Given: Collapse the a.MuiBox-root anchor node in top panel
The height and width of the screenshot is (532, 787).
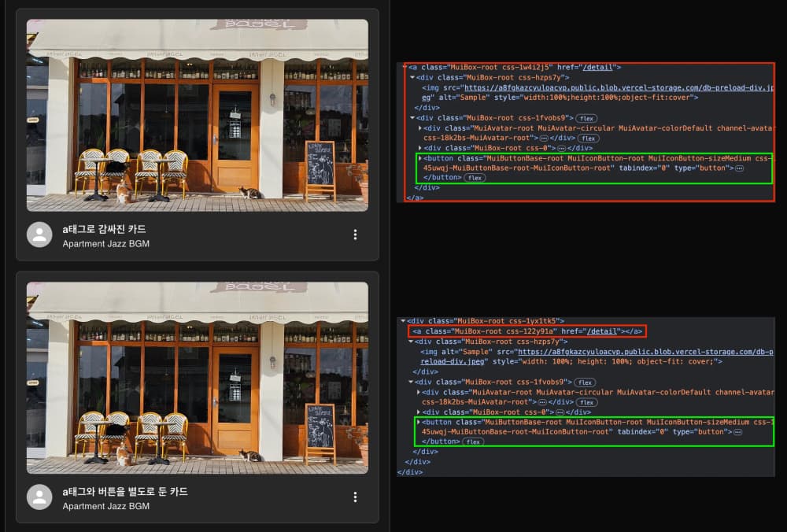Looking at the screenshot, I should coord(401,66).
